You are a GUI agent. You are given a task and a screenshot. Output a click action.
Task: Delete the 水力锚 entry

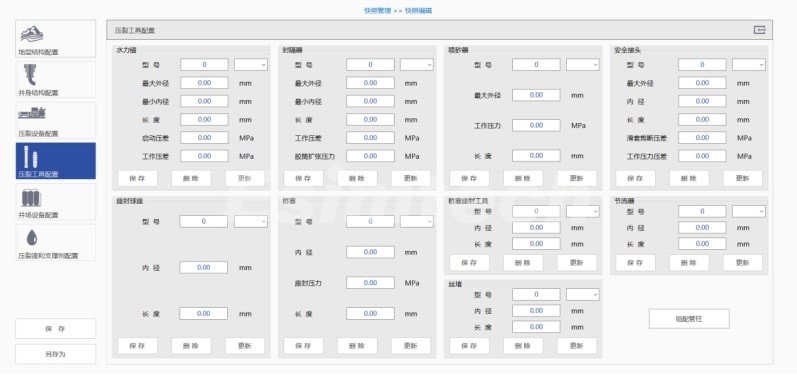click(191, 178)
